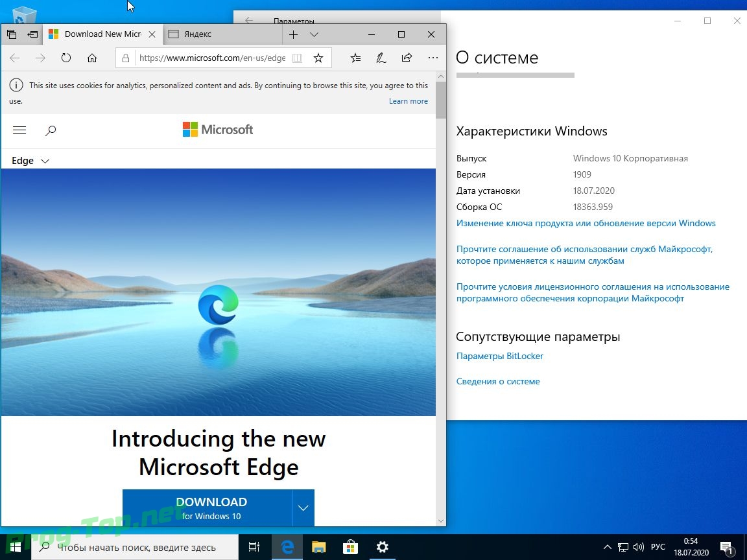Click the Edge page vertical scrollbar thumb
Image resolution: width=747 pixels, height=560 pixels.
(441, 100)
